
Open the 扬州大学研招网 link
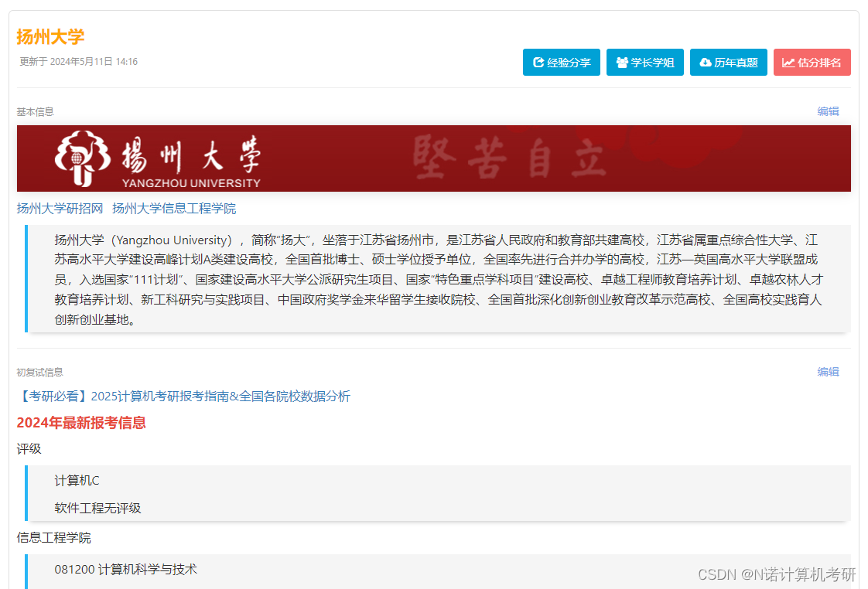60,209
